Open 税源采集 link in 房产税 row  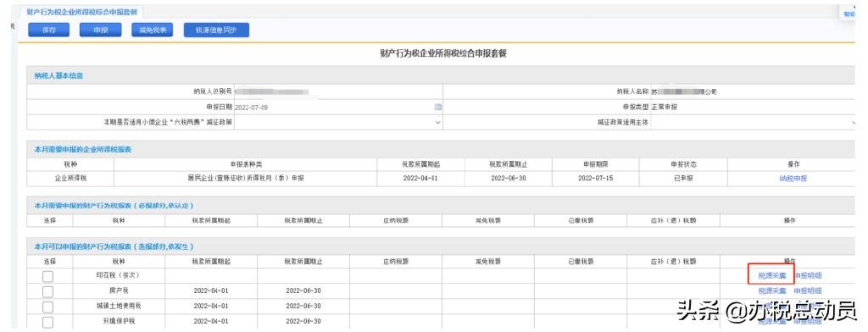pos(771,290)
